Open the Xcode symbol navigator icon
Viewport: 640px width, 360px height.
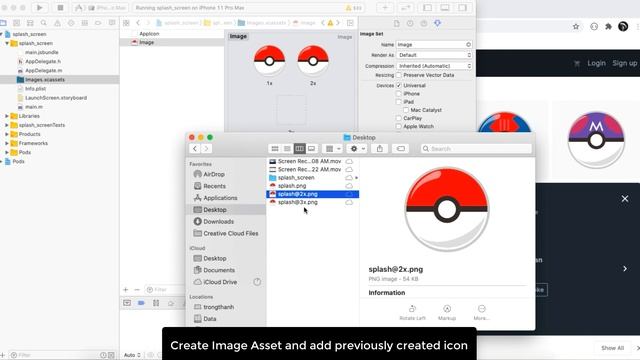tap(30, 23)
